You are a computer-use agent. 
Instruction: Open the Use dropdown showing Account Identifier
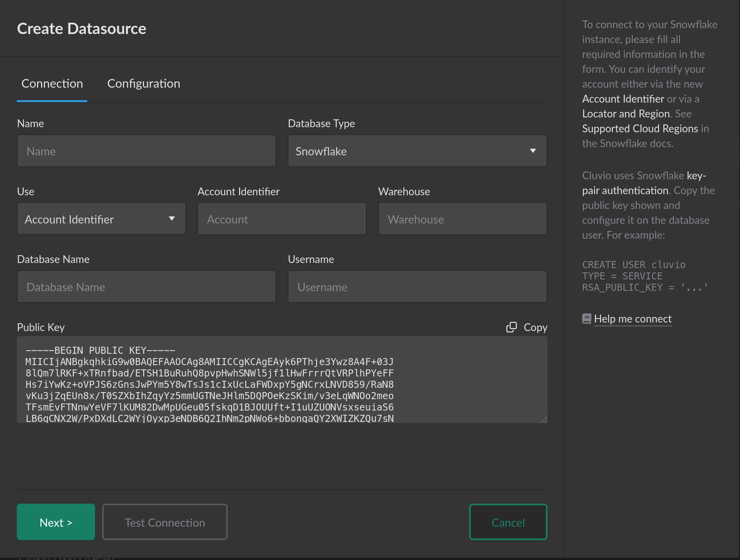pyautogui.click(x=101, y=219)
